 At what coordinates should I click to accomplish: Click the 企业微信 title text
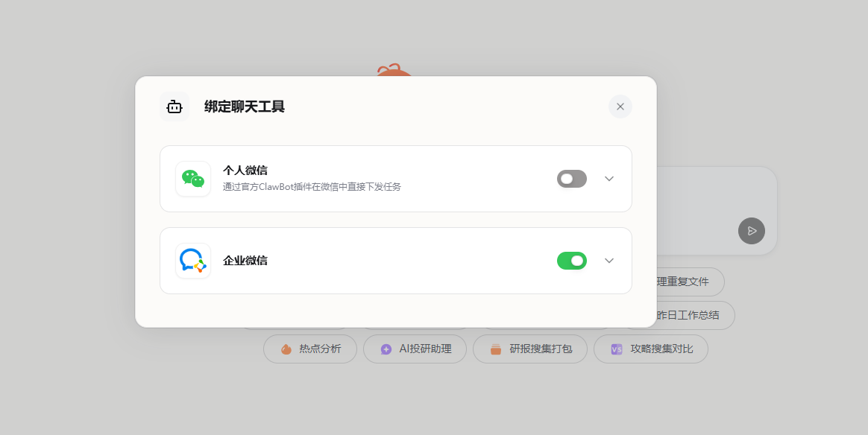[245, 261]
